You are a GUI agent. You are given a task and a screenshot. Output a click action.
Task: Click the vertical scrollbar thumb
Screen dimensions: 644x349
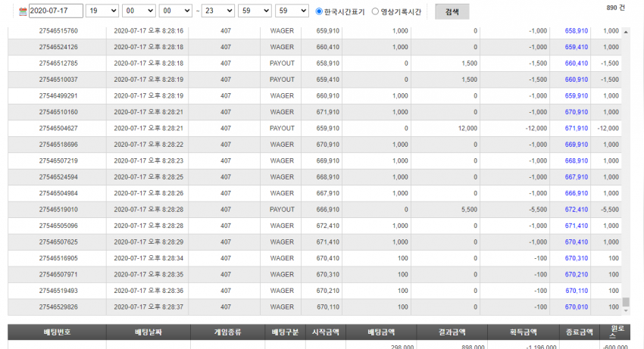[626, 302]
